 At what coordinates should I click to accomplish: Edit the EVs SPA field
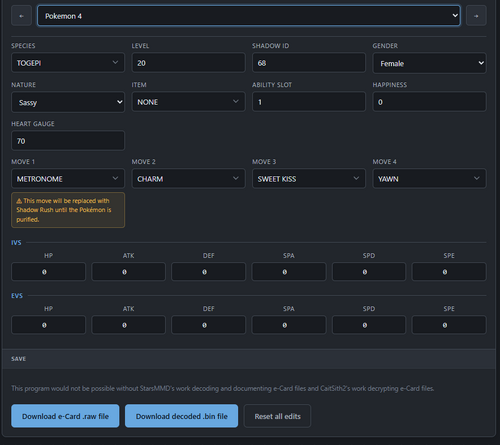click(x=289, y=325)
